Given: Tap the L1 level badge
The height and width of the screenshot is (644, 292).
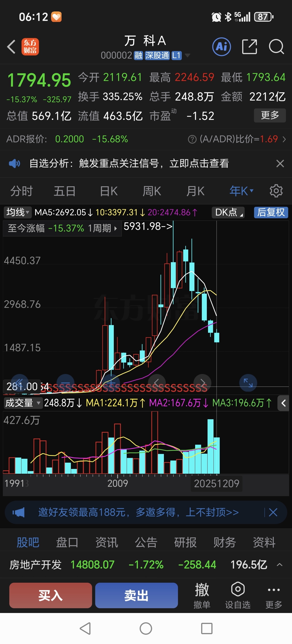Looking at the screenshot, I should pos(177,55).
